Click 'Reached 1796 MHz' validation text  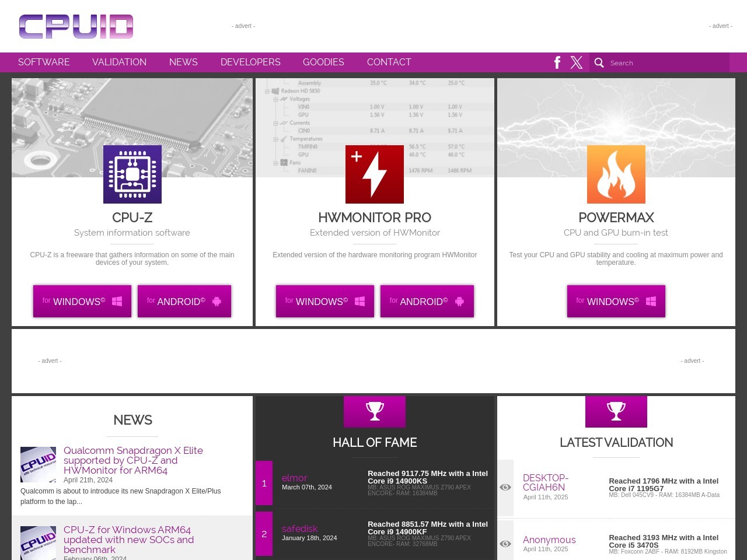[x=664, y=485]
